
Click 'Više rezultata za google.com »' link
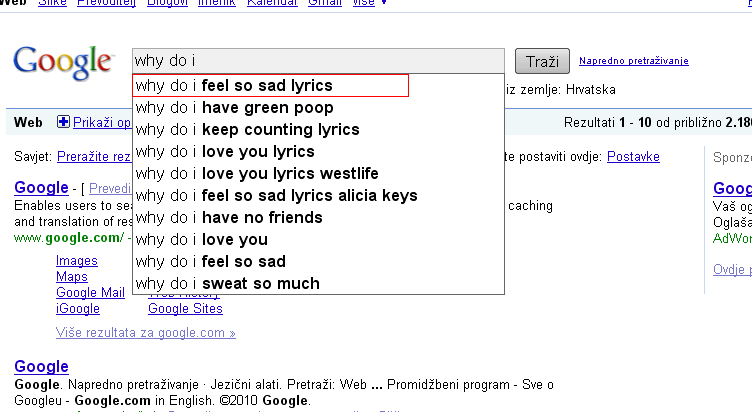(146, 333)
